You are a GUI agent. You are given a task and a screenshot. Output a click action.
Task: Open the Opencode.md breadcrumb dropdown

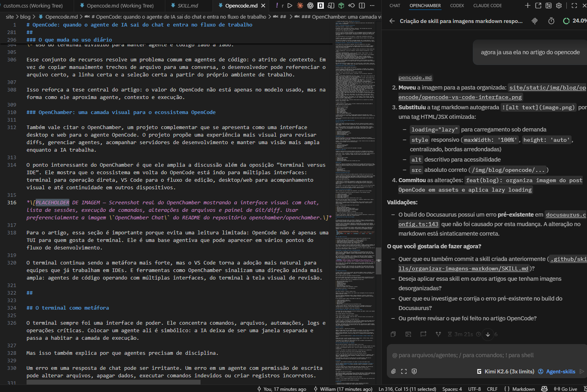point(58,17)
